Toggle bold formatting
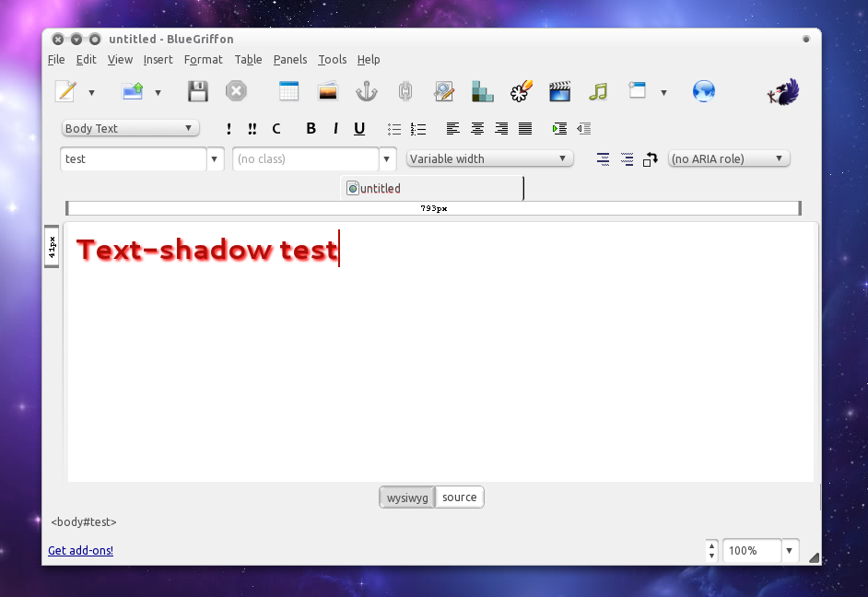This screenshot has width=868, height=597. point(311,128)
